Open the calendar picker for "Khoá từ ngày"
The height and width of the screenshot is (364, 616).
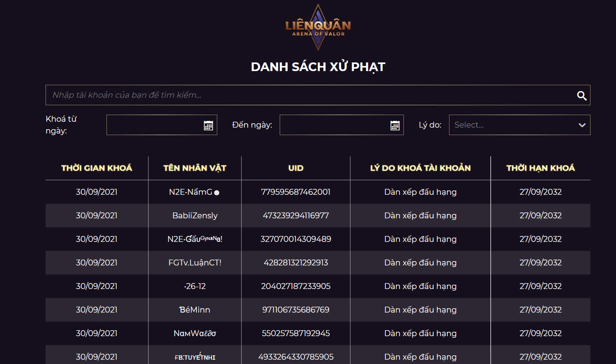208,125
